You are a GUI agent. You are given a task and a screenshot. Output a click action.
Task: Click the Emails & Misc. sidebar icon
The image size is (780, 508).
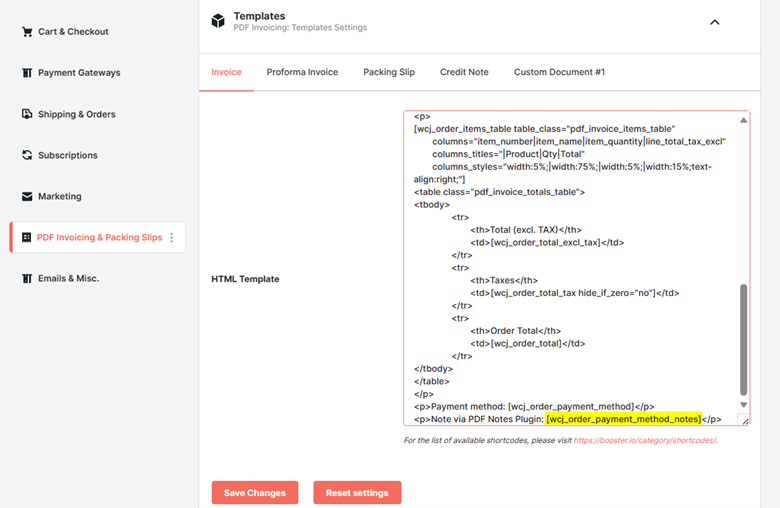(x=27, y=279)
